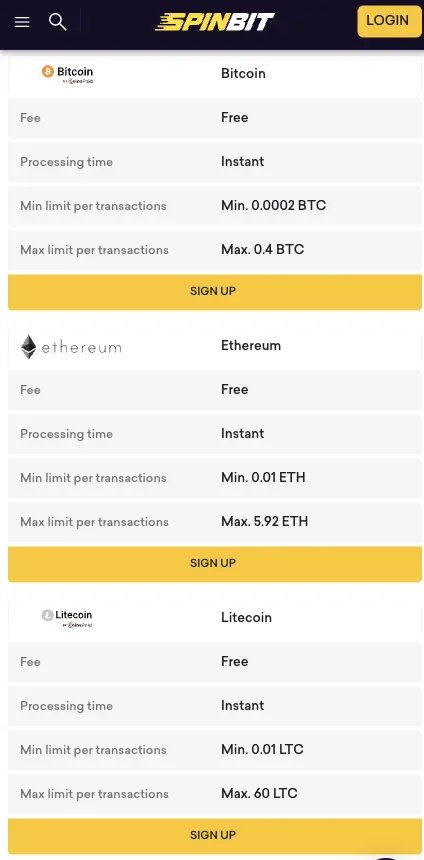Image resolution: width=424 pixels, height=860 pixels.
Task: Click Ethereum Processing time row label
Action: [66, 434]
